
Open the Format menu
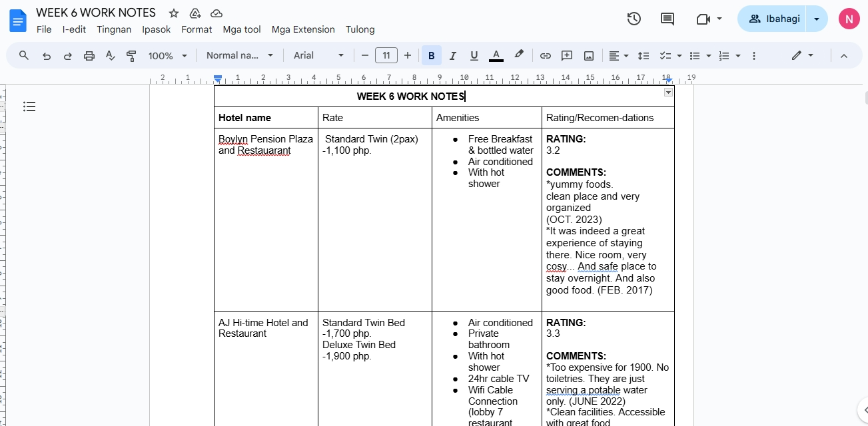pos(197,29)
